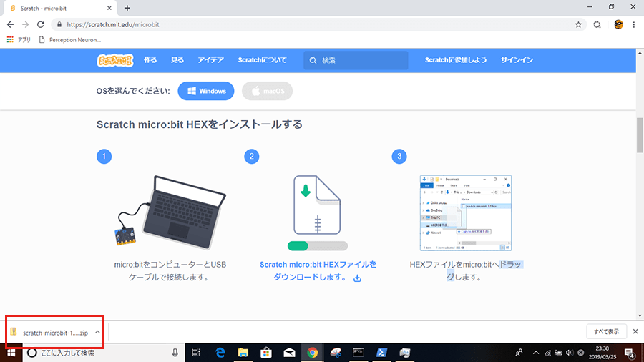Screen dimensions: 644x362
Task: Click the network icon in the system tray
Action: (547, 353)
